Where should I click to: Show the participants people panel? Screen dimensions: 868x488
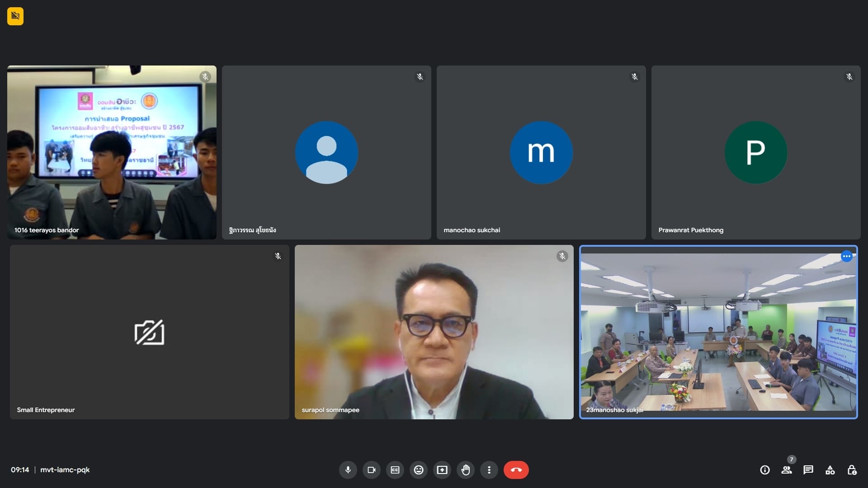coord(787,470)
